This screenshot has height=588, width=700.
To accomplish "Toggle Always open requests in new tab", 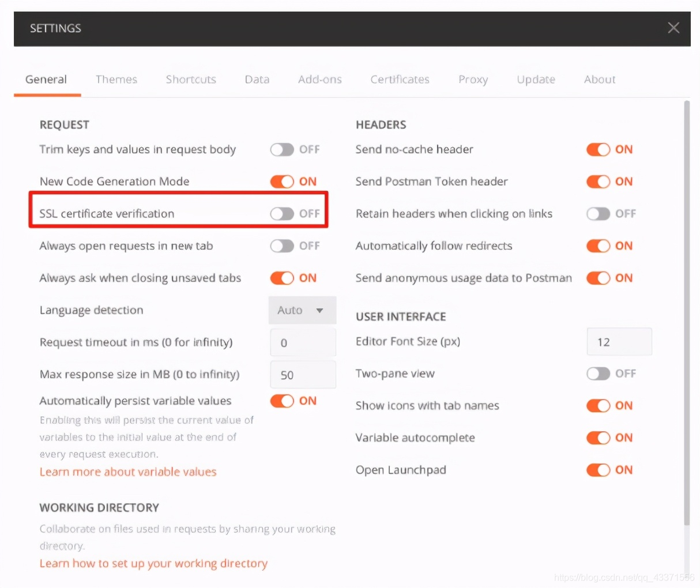I will click(282, 246).
